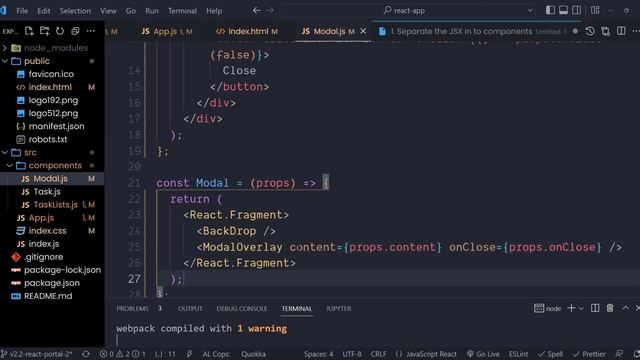Open timeline history icon in editor toolbar

point(590,31)
